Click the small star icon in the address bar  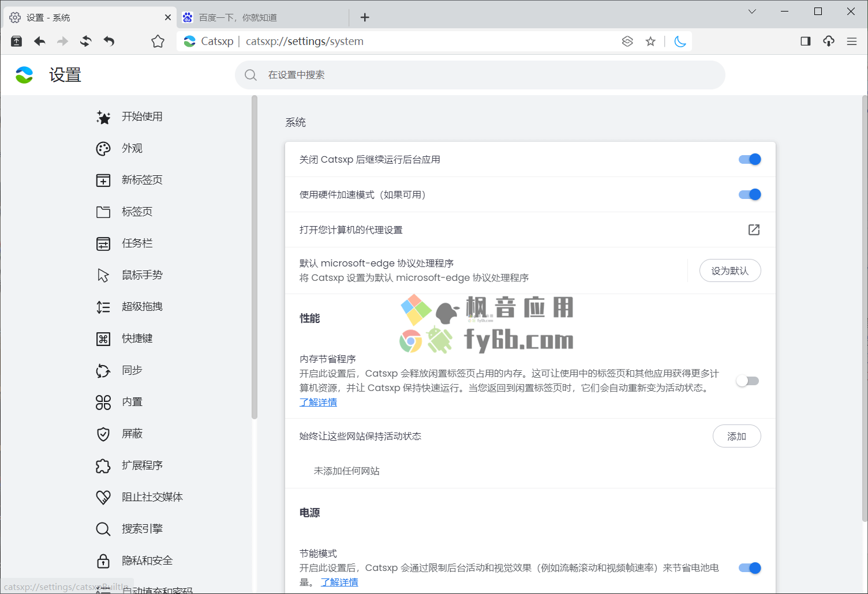click(650, 41)
